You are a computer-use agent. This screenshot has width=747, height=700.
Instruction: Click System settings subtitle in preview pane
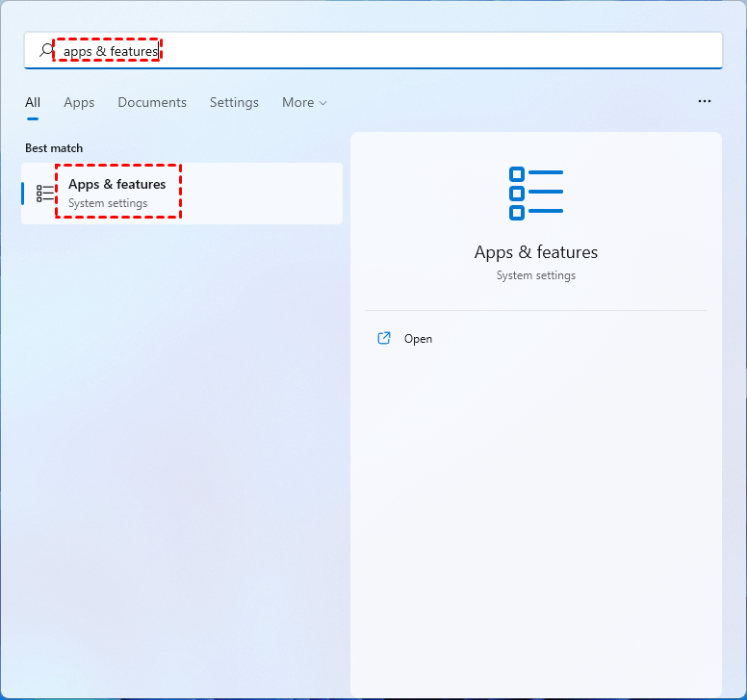pyautogui.click(x=536, y=275)
